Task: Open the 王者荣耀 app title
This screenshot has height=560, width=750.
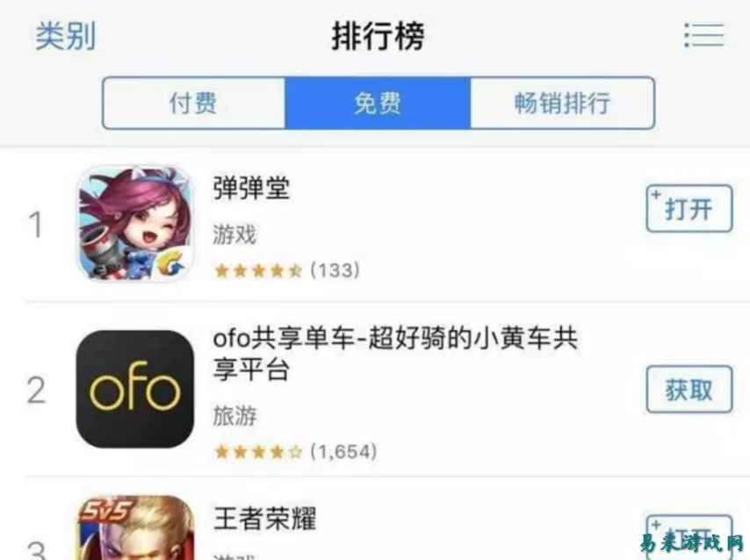Action: [264, 519]
